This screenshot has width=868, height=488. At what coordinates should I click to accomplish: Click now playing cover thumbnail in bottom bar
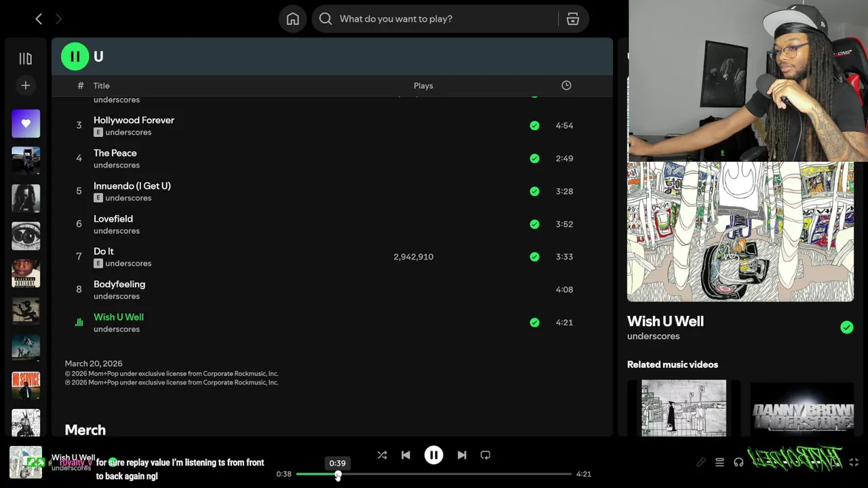(x=26, y=462)
